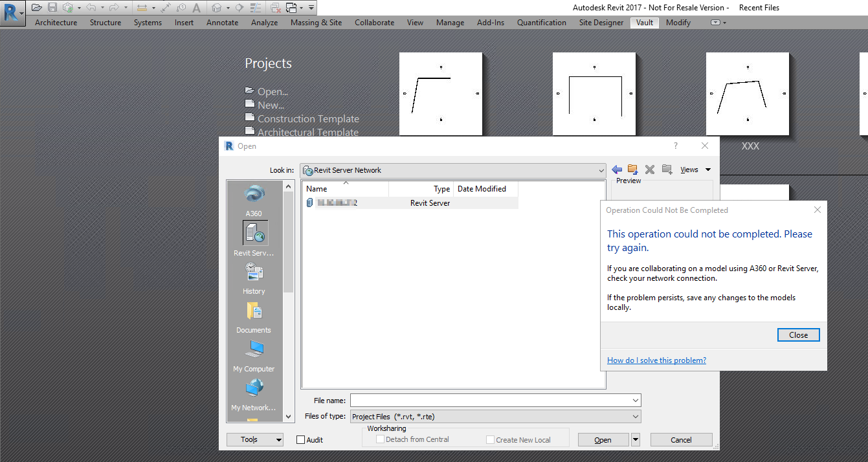Screen dimensions: 868x462
Task: Go back with blue arrow in Open dialog
Action: 617,170
